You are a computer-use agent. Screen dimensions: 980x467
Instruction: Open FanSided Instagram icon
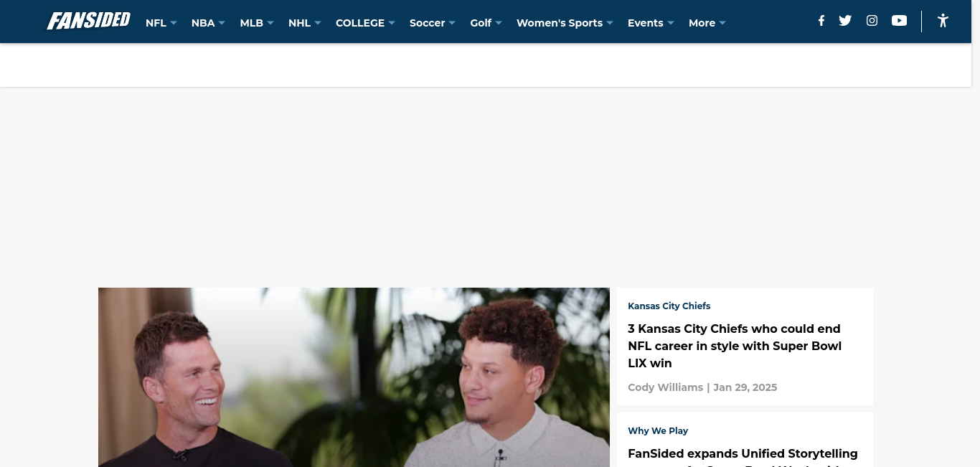[872, 21]
